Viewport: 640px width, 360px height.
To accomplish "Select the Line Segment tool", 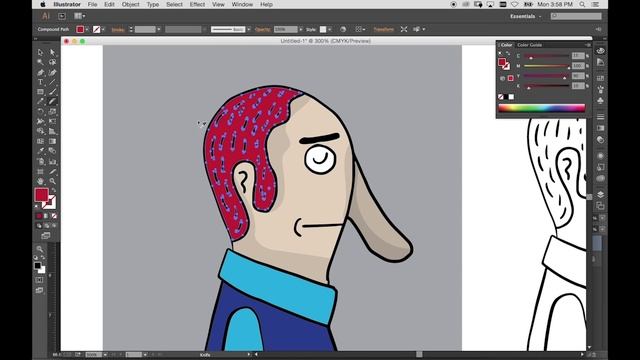I will pyautogui.click(x=53, y=82).
